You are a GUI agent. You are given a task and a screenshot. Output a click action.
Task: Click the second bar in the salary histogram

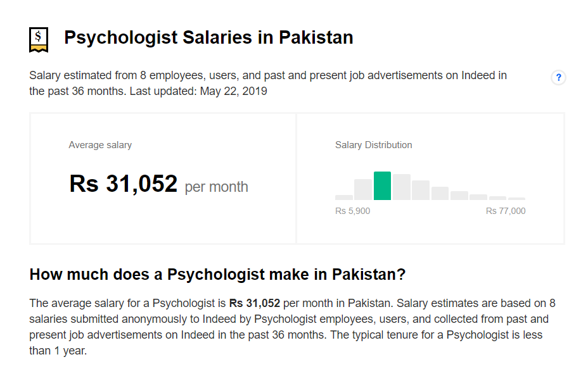363,190
